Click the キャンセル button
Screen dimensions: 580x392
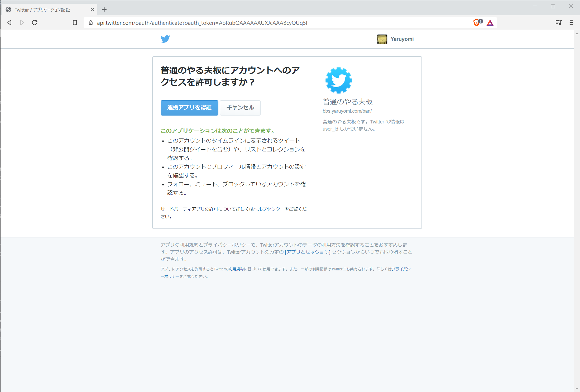tap(240, 108)
